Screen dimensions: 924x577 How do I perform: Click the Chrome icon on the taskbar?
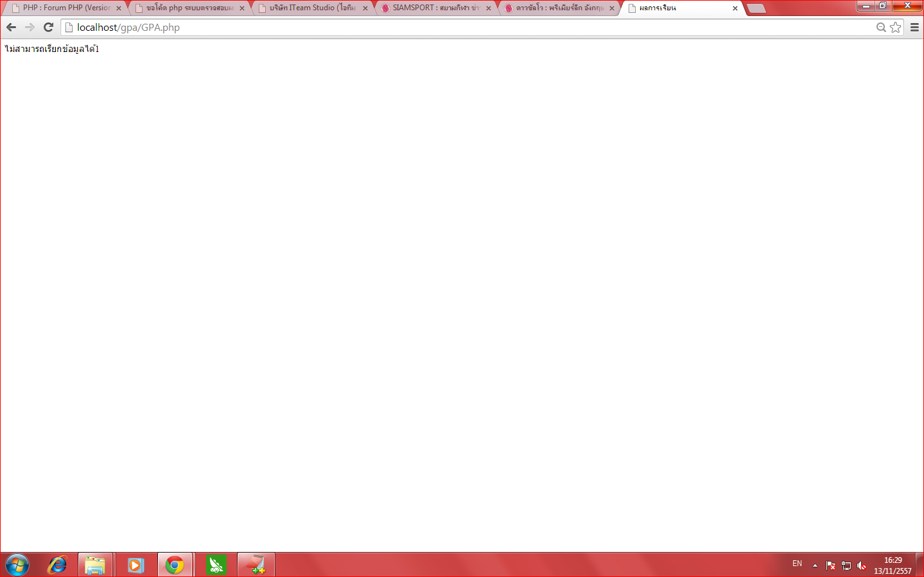[175, 565]
